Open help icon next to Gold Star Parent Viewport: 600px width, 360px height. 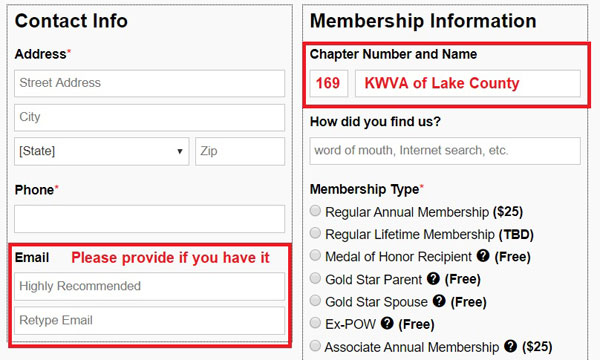coord(433,278)
